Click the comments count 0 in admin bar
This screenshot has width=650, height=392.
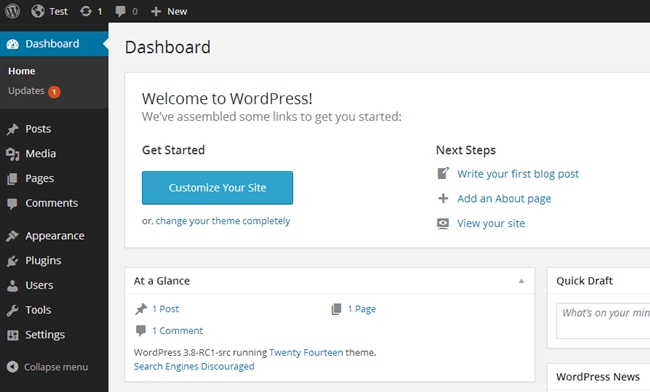click(135, 12)
